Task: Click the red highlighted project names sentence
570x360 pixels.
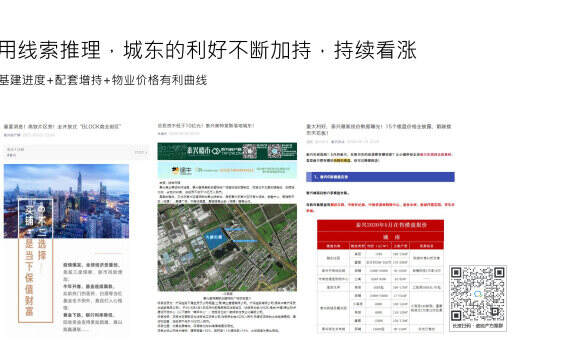Action: coord(380,207)
